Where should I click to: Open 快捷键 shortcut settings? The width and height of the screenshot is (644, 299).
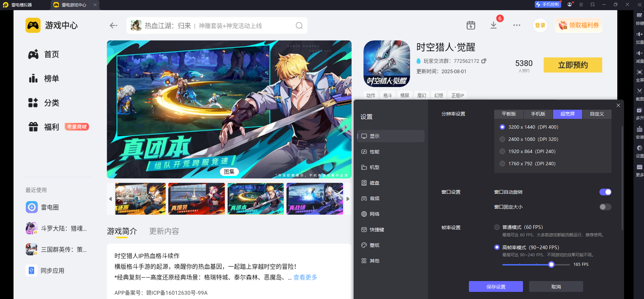tap(391, 230)
